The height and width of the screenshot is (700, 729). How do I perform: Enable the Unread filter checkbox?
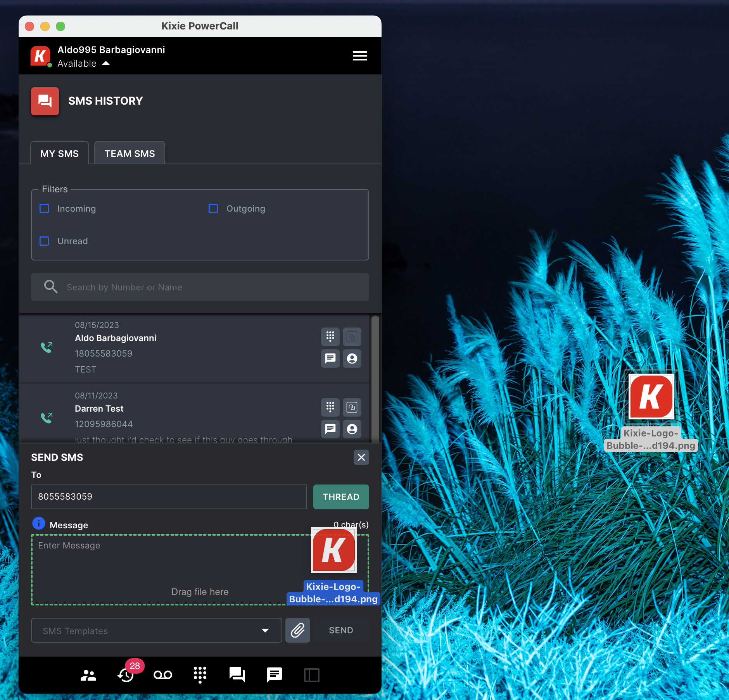point(45,241)
